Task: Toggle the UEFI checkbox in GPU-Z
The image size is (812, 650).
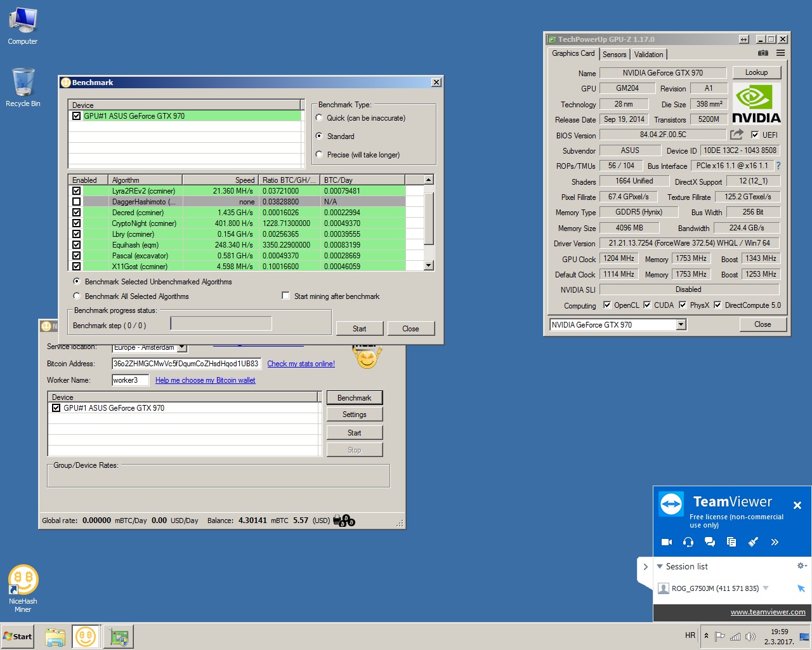Action: coord(755,135)
